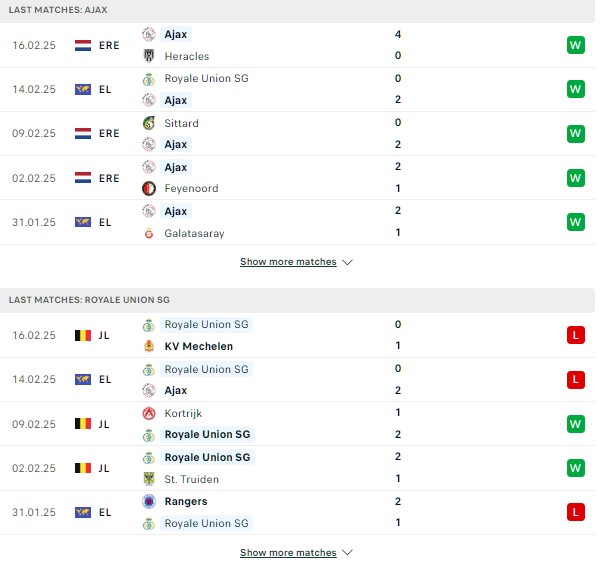Expand Show more matches under the Ajax section
This screenshot has width=602, height=571.
[288, 262]
